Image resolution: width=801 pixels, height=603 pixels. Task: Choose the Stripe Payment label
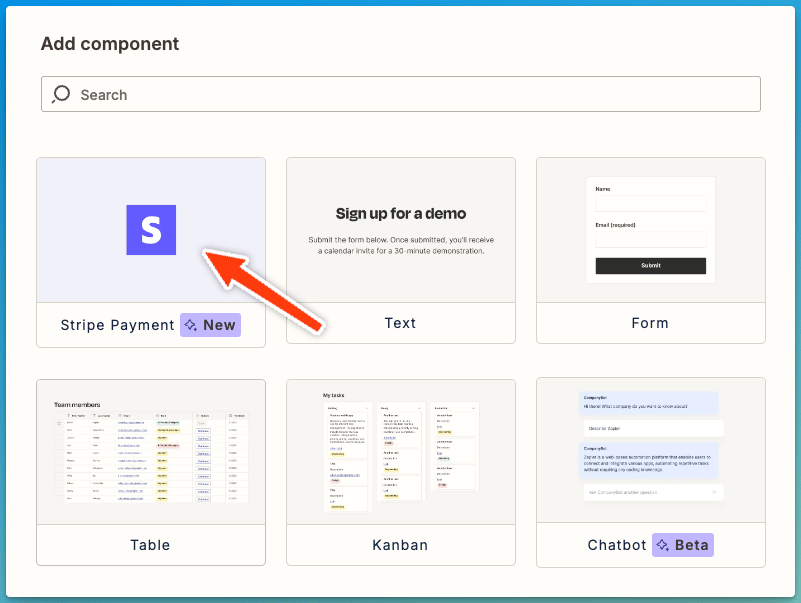tap(117, 325)
